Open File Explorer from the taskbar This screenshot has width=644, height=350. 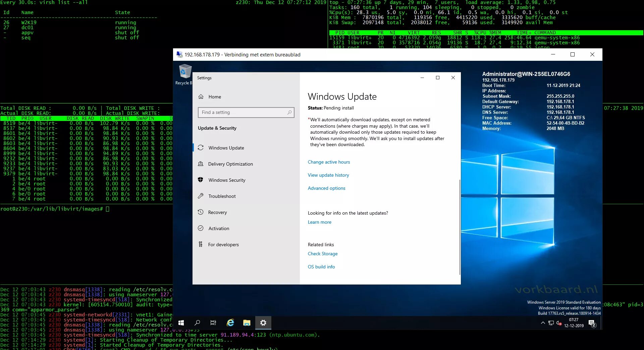tap(247, 323)
